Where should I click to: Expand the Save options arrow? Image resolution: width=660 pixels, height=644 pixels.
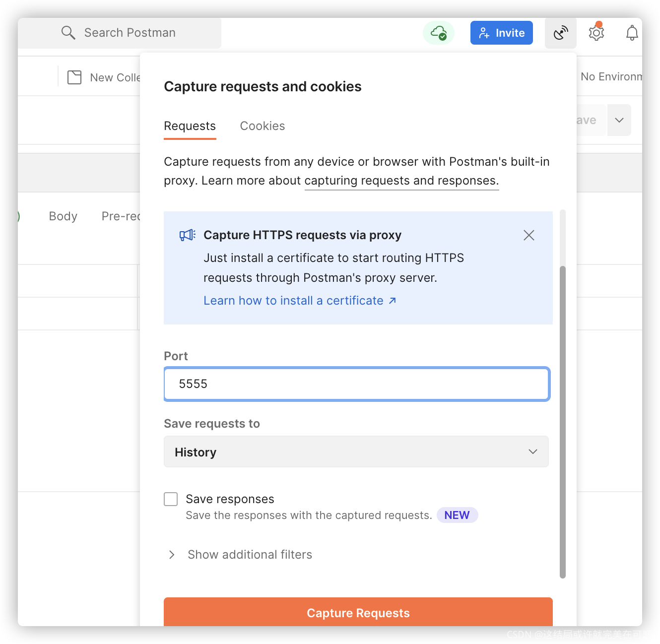pyautogui.click(x=619, y=120)
